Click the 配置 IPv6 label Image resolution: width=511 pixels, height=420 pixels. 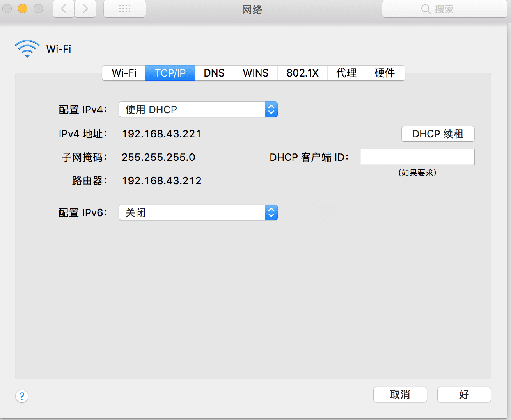coord(83,213)
